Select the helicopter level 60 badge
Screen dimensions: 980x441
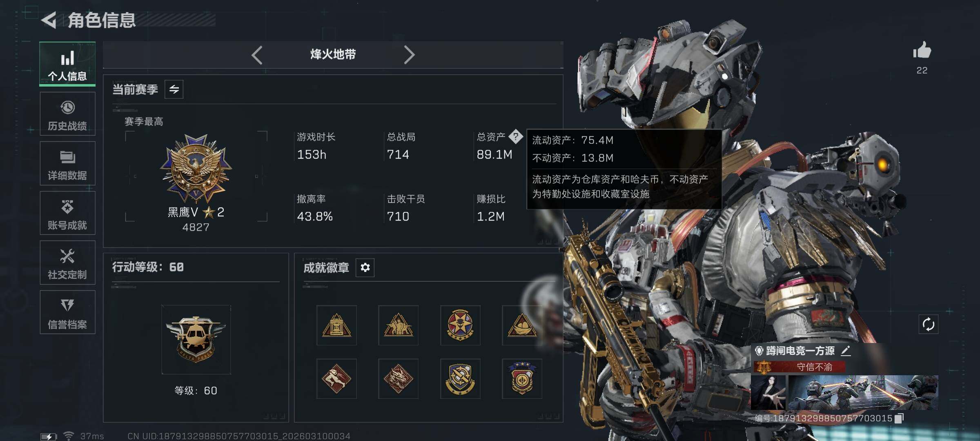pos(196,339)
